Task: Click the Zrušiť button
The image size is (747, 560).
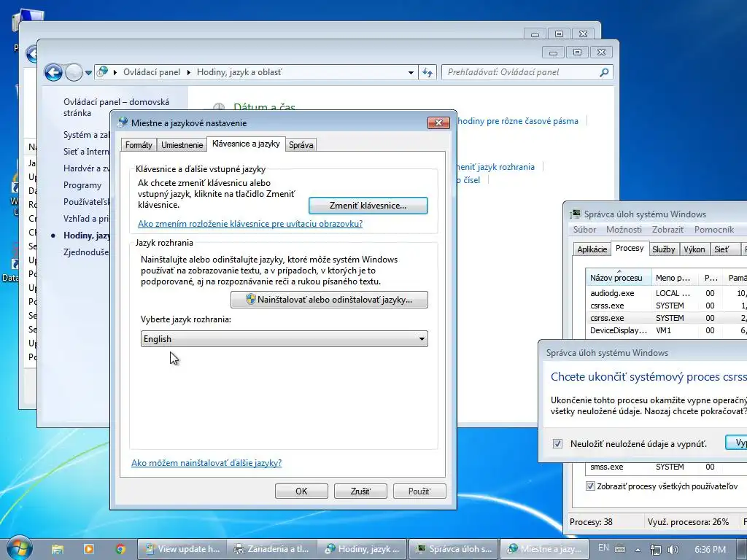Action: pyautogui.click(x=360, y=491)
